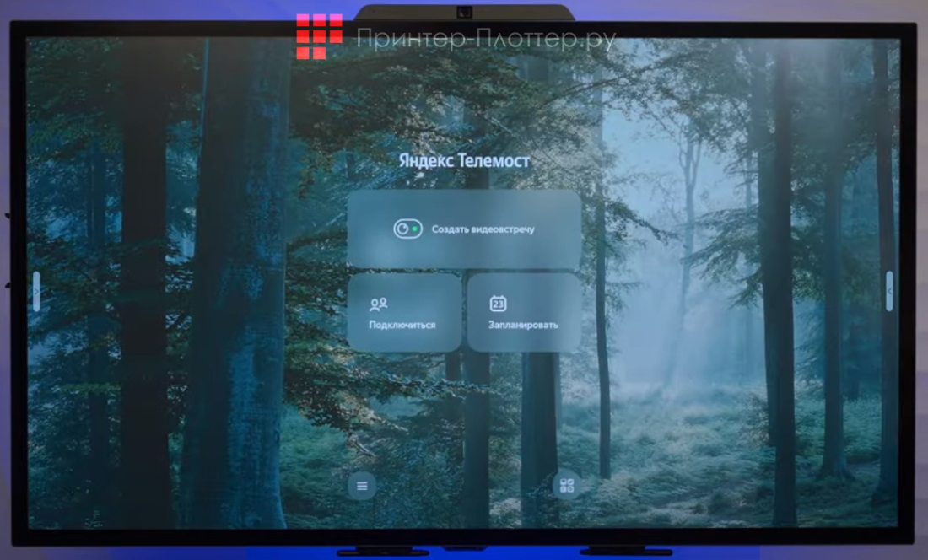This screenshot has height=560, width=928.
Task: Click the Принтер-Плоттер.ру watermark text
Action: coord(485,39)
